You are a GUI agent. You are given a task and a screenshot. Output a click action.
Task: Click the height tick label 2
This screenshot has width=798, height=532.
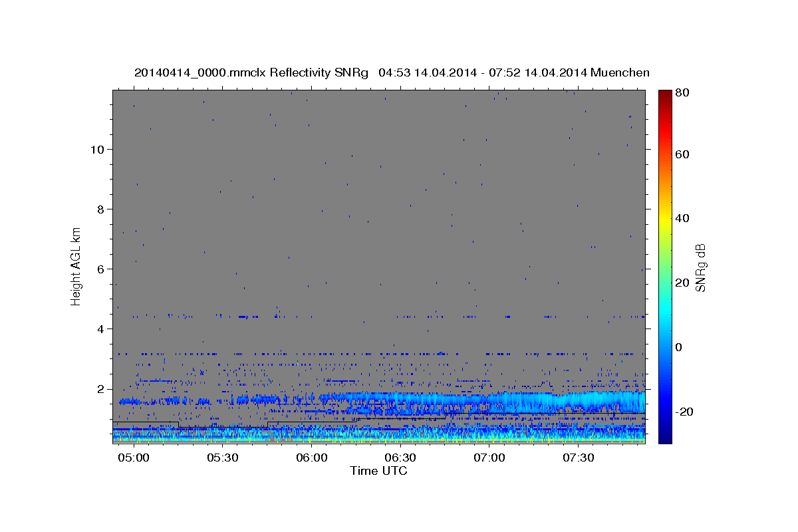pos(100,388)
